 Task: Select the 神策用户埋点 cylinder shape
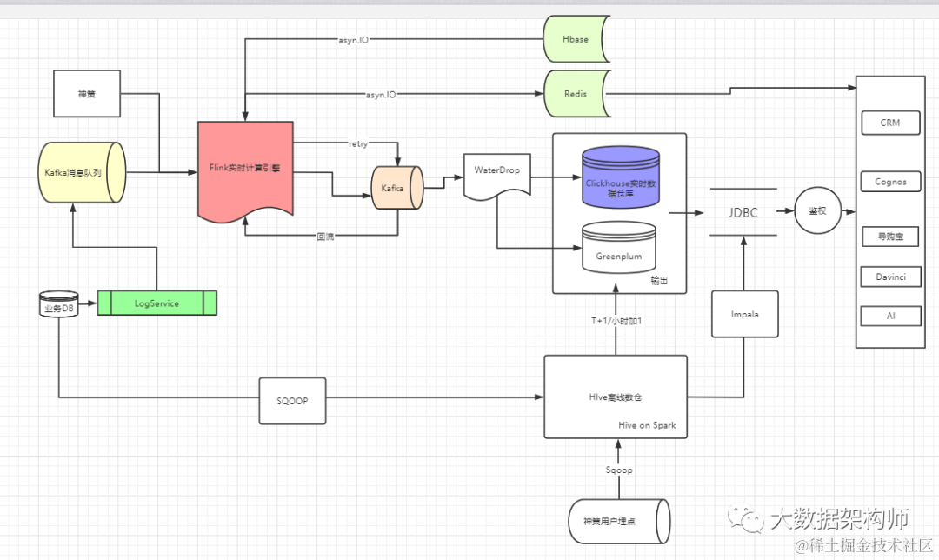619,521
